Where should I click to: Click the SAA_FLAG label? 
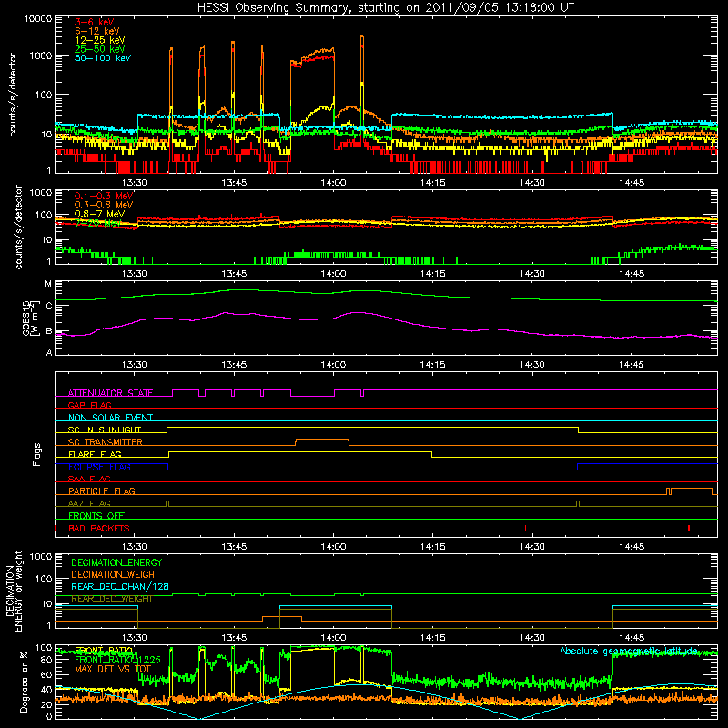tap(89, 479)
